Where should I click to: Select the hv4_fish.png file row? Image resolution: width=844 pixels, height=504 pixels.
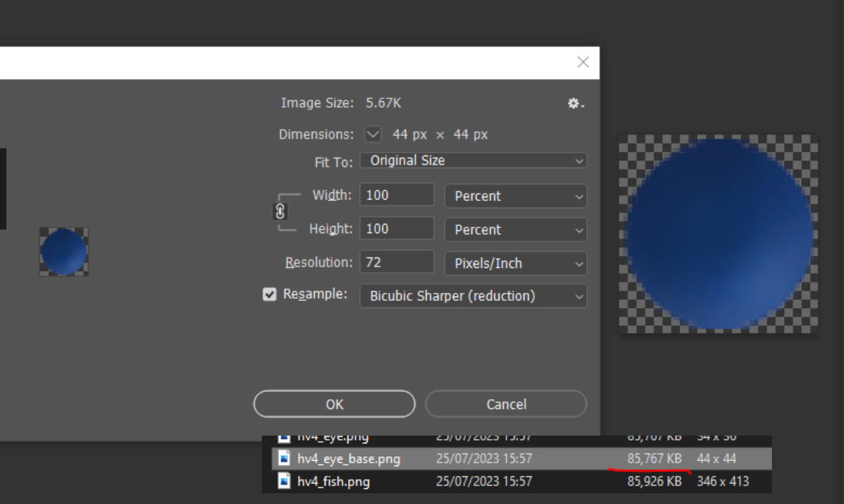[x=428, y=481]
